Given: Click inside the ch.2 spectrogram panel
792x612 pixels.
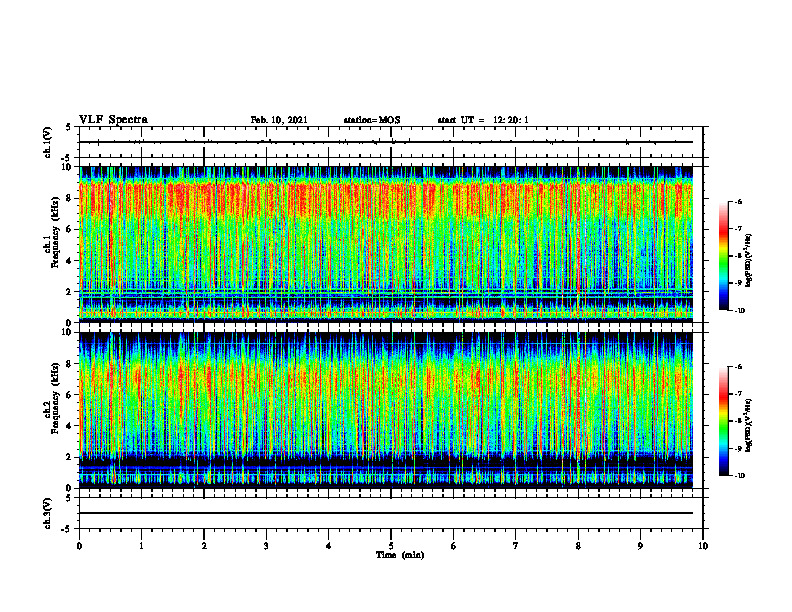Looking at the screenshot, I should 386,410.
